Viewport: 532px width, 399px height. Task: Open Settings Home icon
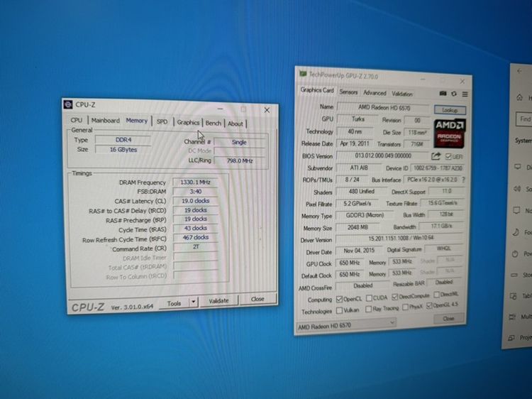point(519,98)
